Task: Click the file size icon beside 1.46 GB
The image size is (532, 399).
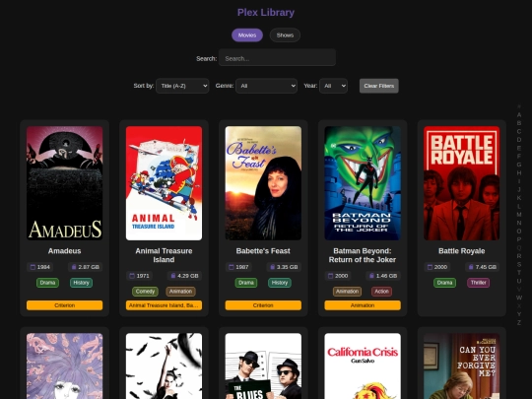Action: click(x=371, y=276)
